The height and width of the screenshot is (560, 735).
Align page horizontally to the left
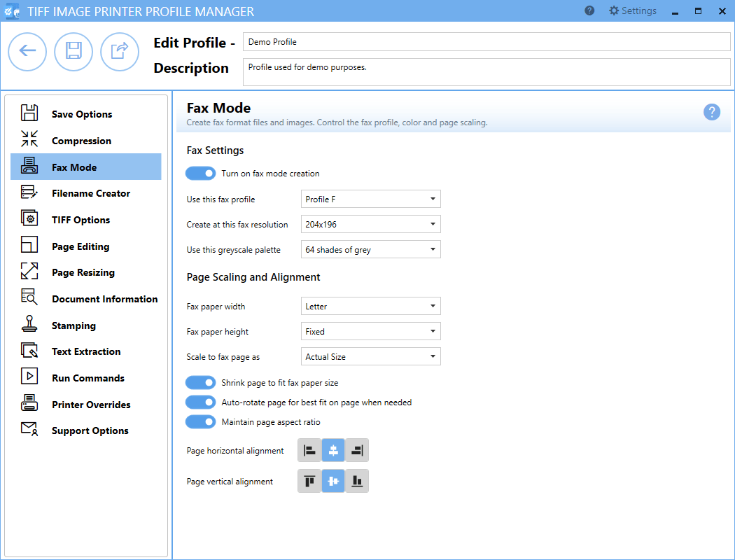(309, 451)
